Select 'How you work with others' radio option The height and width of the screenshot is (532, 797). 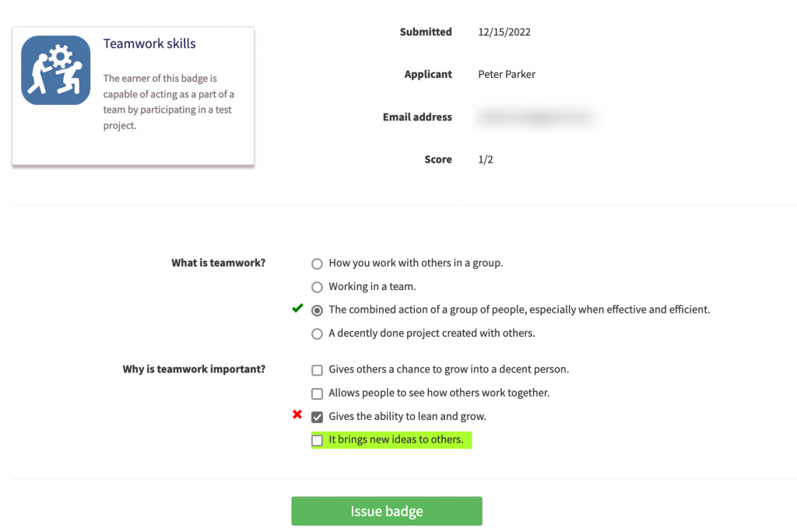tap(317, 264)
